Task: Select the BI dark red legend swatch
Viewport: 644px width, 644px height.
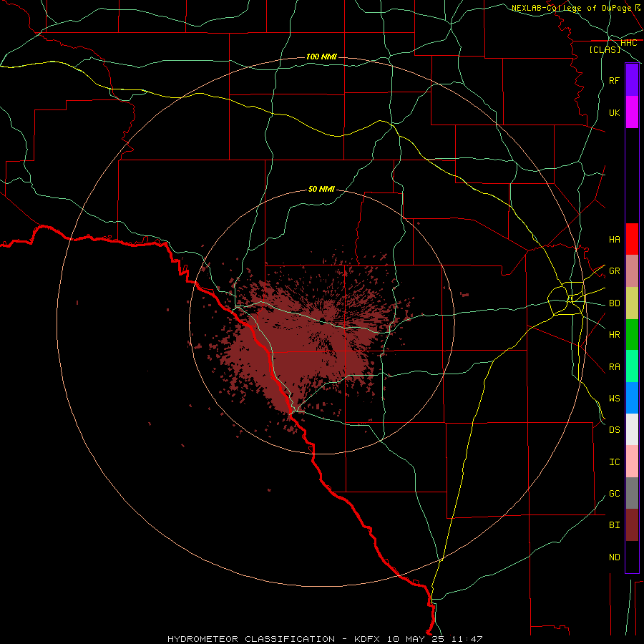Action: click(632, 525)
